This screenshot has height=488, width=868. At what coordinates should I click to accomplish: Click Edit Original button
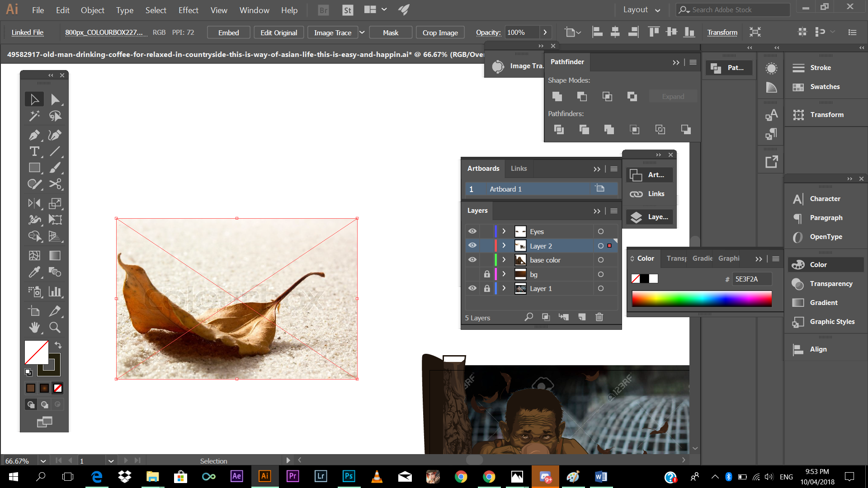point(278,33)
